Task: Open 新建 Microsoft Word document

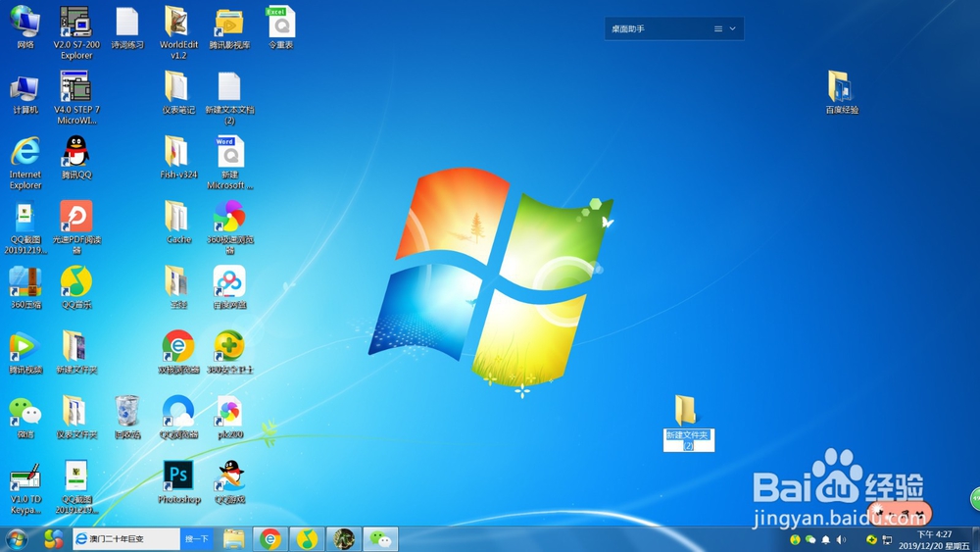Action: (229, 163)
